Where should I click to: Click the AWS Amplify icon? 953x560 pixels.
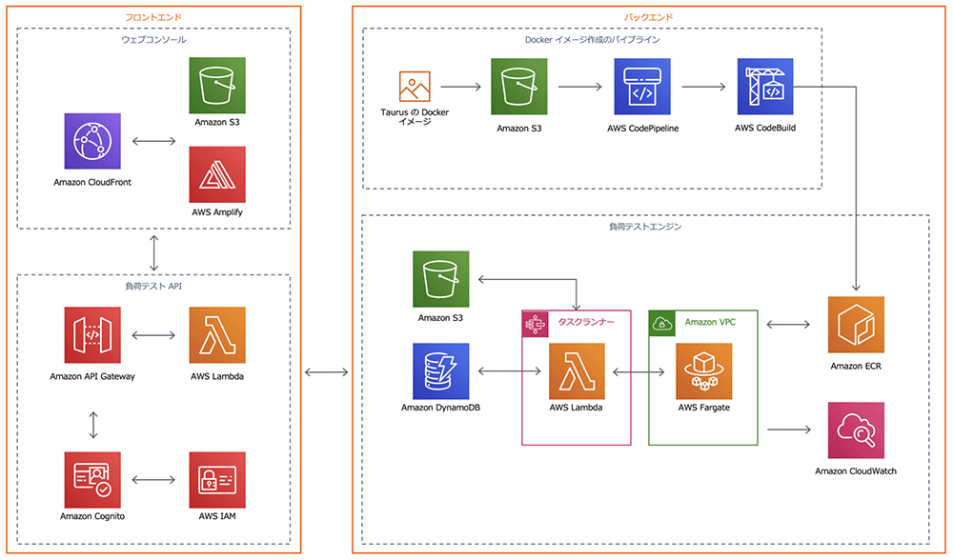(216, 175)
